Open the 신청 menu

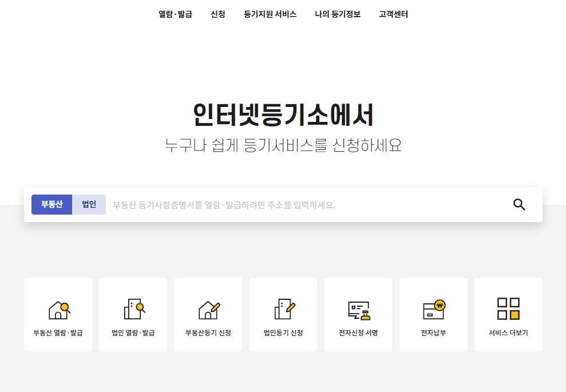(218, 14)
